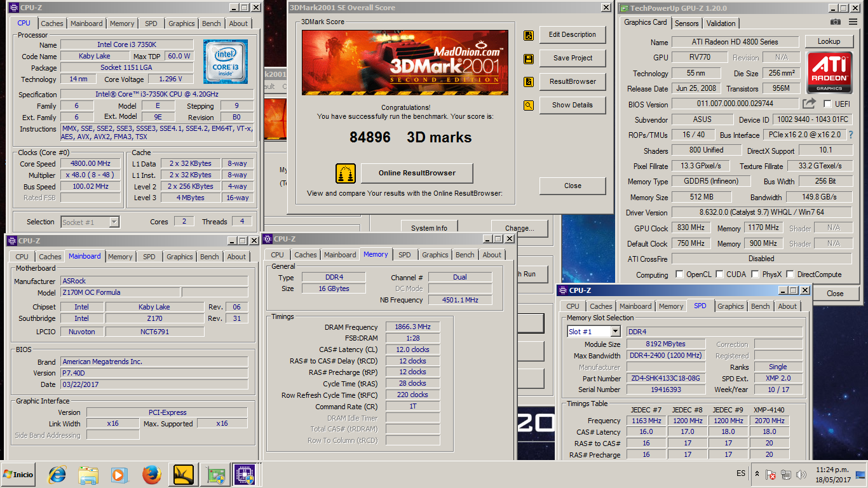Screen dimensions: 868x488
Task: Open the volume speaker tray icon
Action: (x=801, y=475)
